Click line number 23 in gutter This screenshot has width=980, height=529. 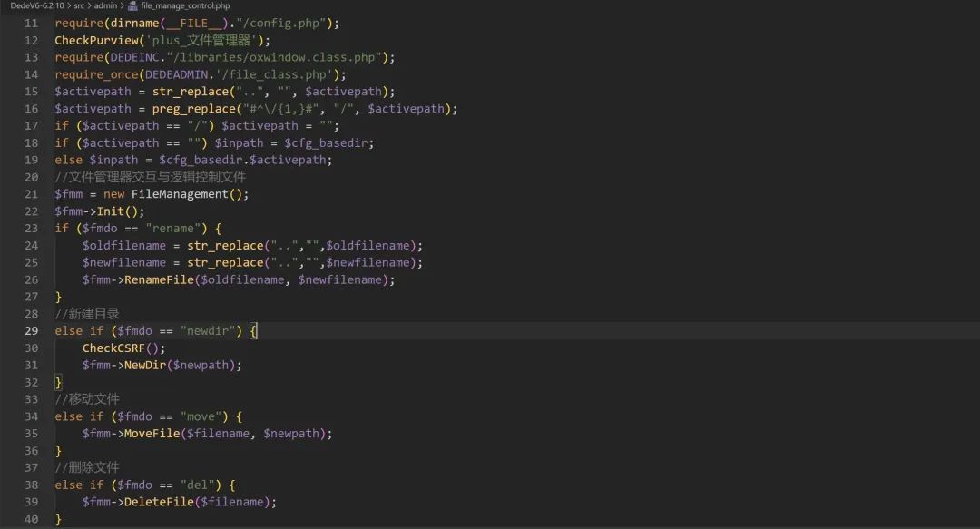(31, 229)
